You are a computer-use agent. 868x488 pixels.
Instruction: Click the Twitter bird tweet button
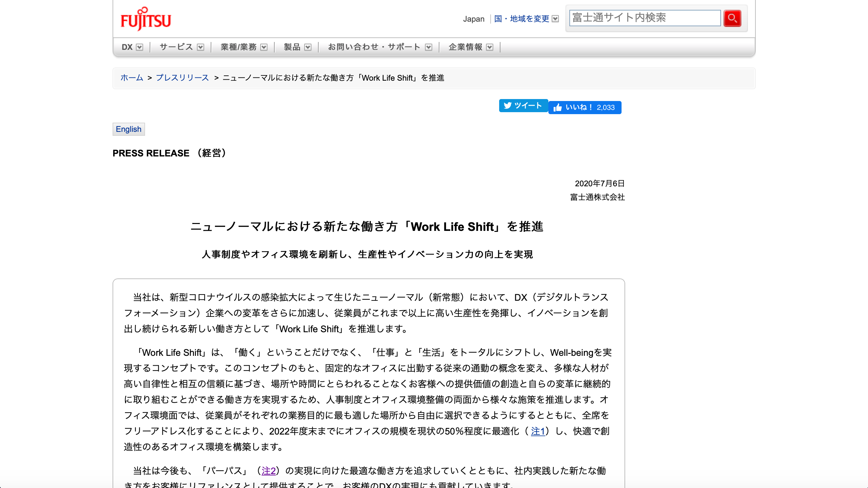(523, 105)
